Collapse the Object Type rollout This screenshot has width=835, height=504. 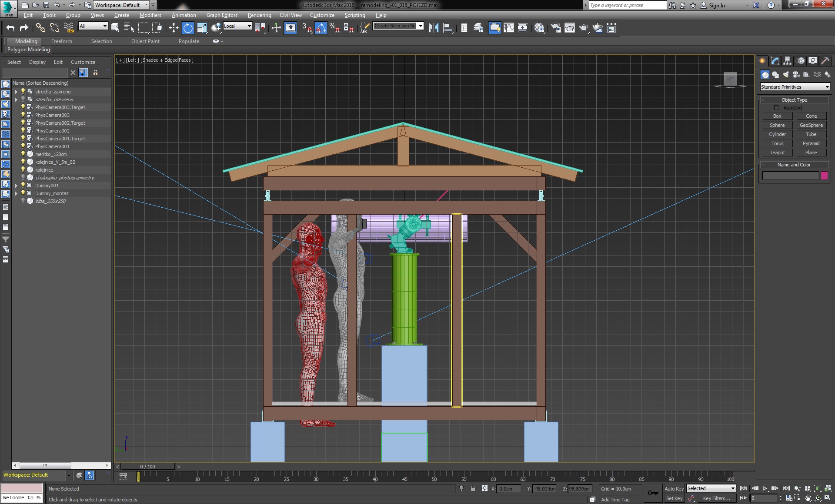(794, 100)
